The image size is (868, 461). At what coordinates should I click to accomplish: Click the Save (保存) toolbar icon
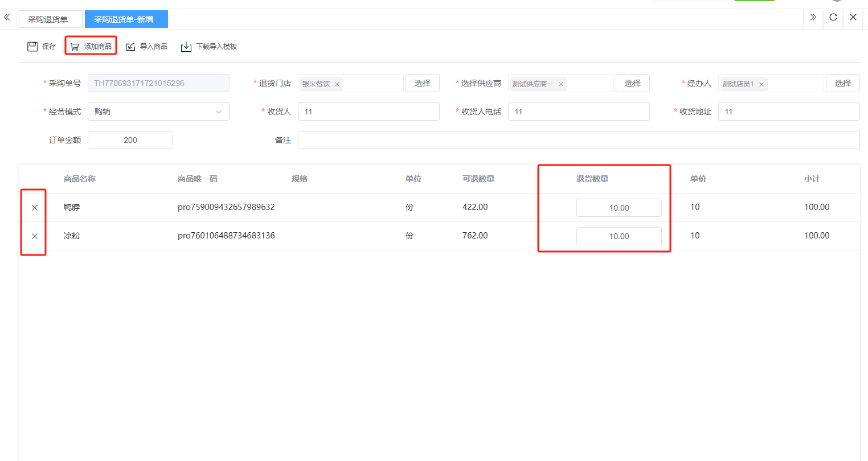[33, 47]
